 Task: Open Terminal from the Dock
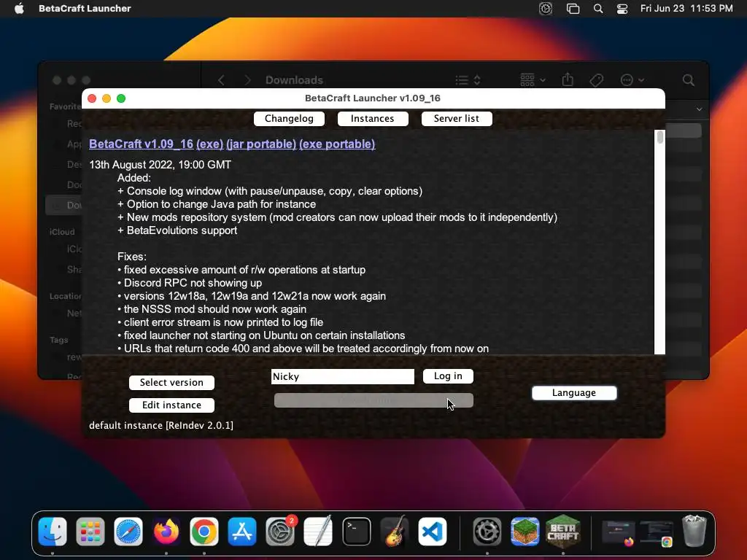click(356, 532)
